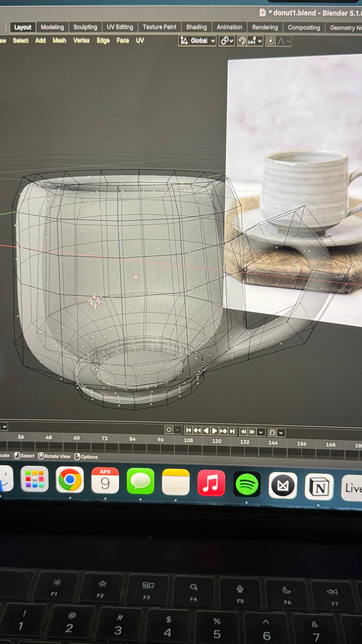Open the Face menu
Image resolution: width=362 pixels, height=644 pixels.
tap(123, 40)
